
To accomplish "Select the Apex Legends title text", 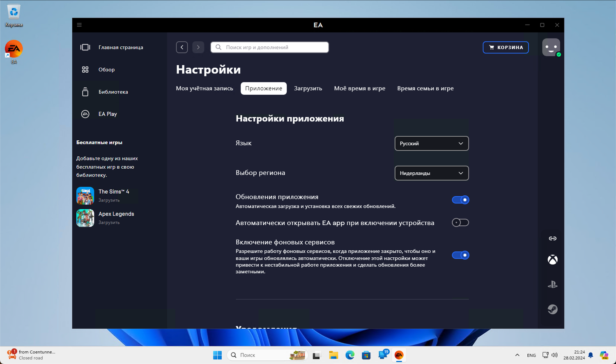I will point(116,214).
